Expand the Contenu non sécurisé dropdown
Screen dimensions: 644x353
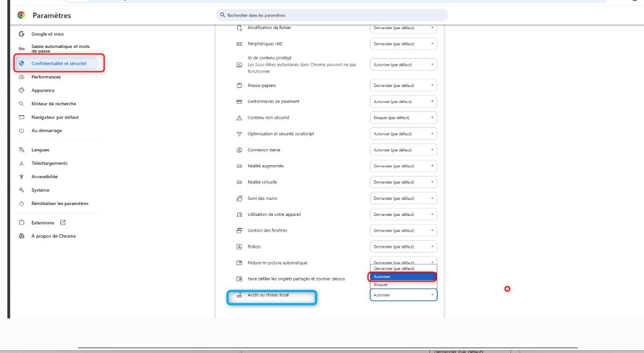(403, 118)
